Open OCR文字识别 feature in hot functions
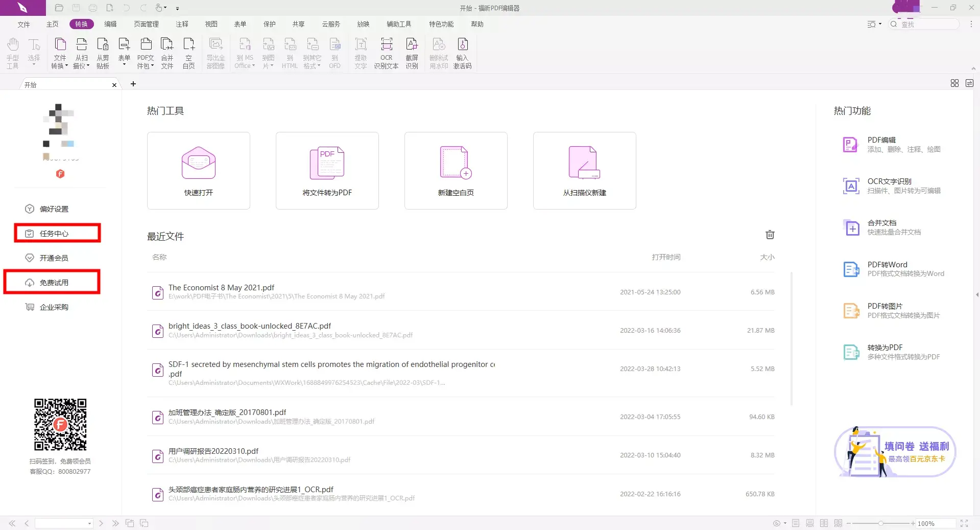The image size is (980, 530). (x=892, y=186)
